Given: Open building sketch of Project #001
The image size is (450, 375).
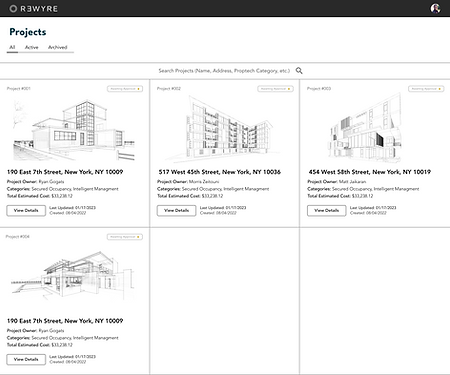Looking at the screenshot, I should [x=74, y=130].
